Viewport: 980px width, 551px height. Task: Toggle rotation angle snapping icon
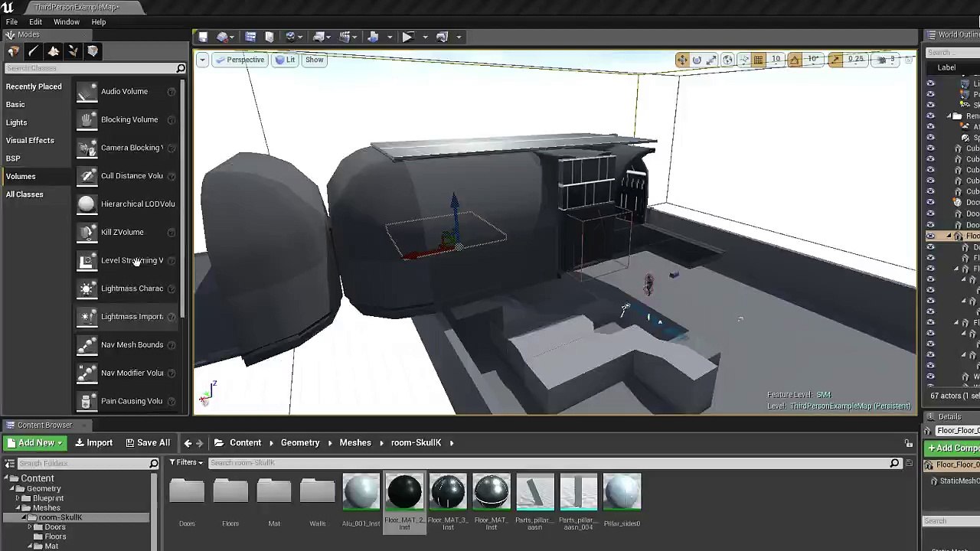pyautogui.click(x=795, y=60)
